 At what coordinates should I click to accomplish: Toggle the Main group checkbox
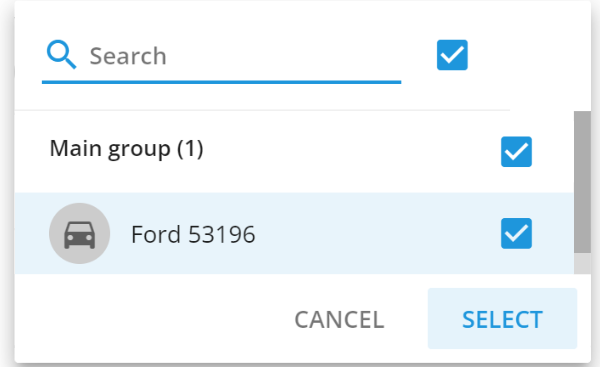pyautogui.click(x=516, y=152)
